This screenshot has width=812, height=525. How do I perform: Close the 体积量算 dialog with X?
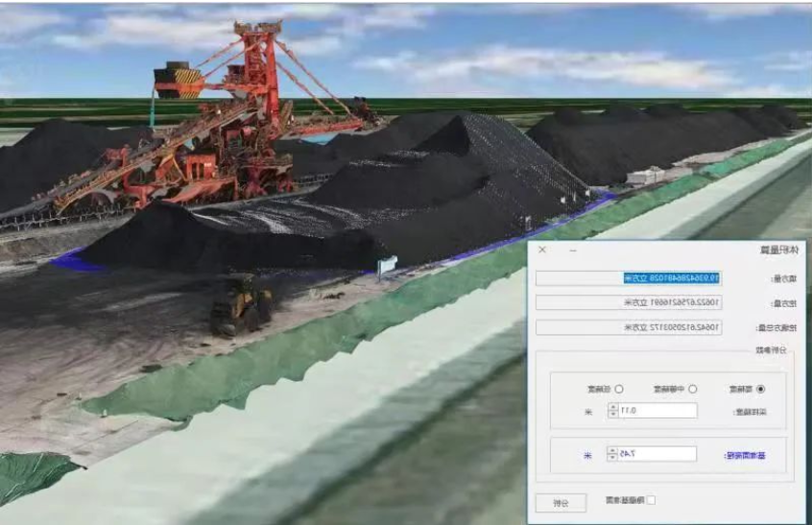[542, 250]
